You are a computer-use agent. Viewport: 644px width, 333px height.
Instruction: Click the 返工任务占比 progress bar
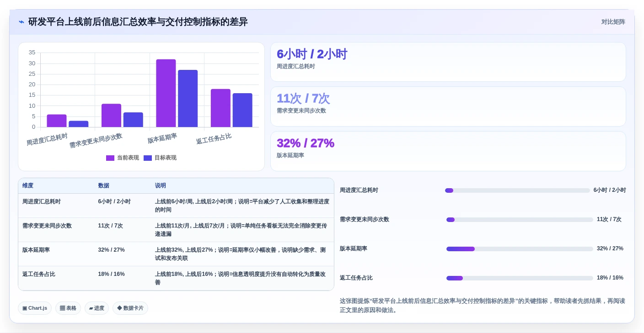pyautogui.click(x=520, y=278)
